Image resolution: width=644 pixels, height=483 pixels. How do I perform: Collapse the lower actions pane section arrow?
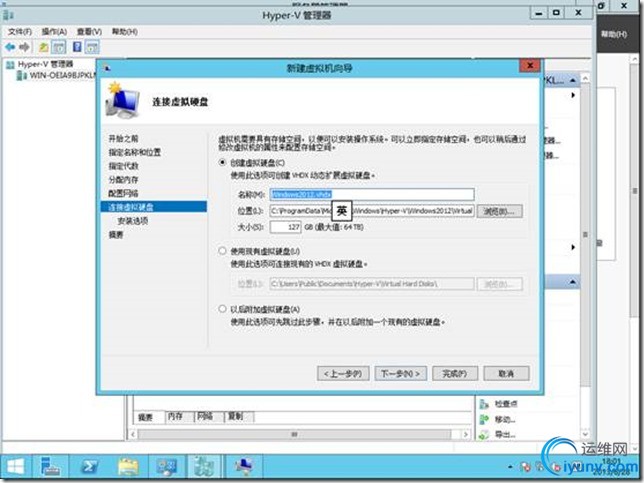573,282
